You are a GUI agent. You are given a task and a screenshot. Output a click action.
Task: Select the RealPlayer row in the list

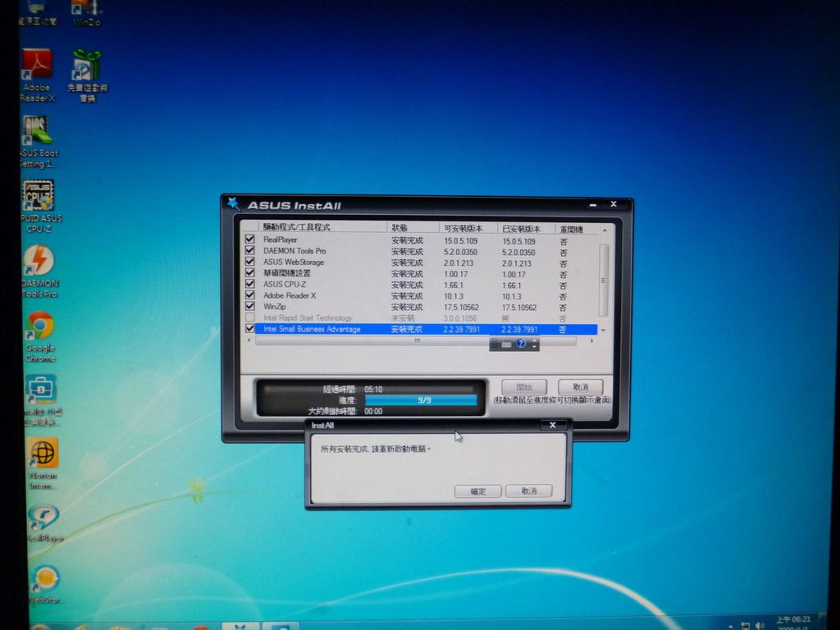tap(427, 240)
